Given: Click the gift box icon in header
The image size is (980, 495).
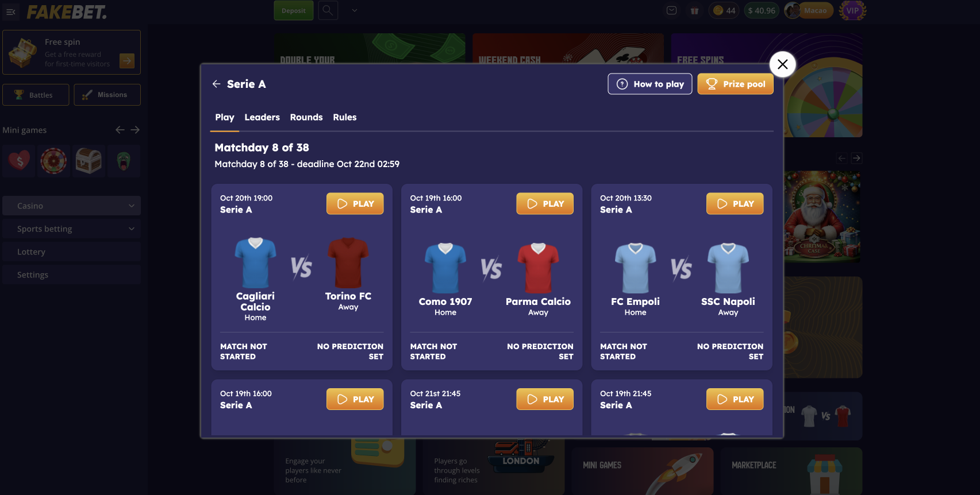Looking at the screenshot, I should click(x=694, y=10).
